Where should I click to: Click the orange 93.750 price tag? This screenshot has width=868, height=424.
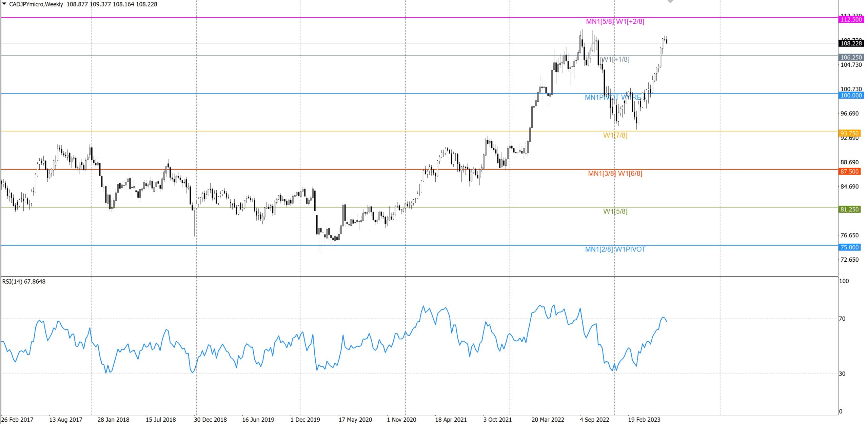(x=849, y=134)
